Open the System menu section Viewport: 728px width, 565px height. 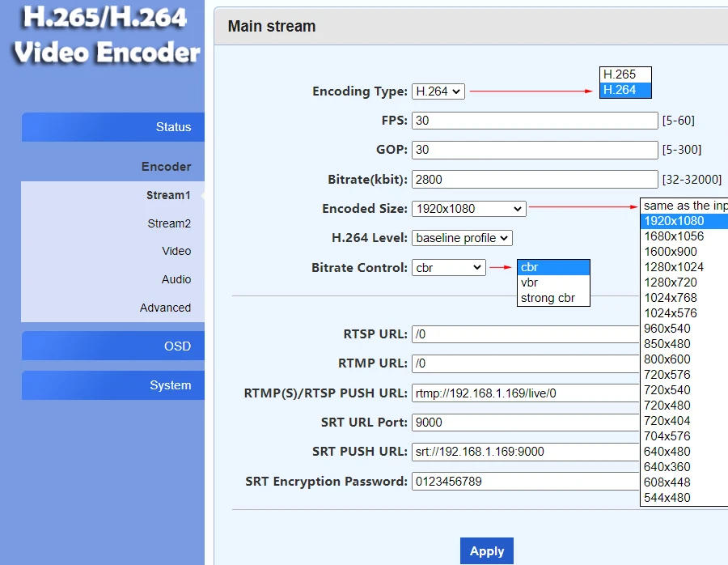[112, 386]
